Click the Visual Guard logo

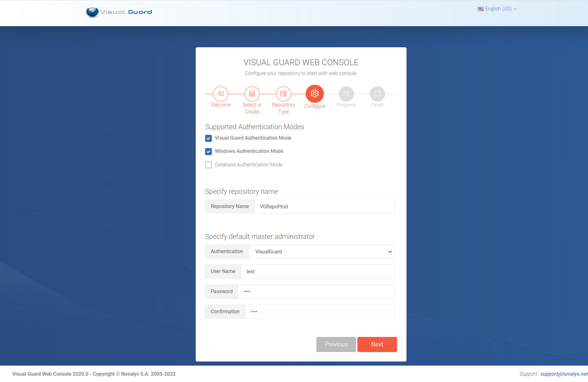click(x=119, y=12)
